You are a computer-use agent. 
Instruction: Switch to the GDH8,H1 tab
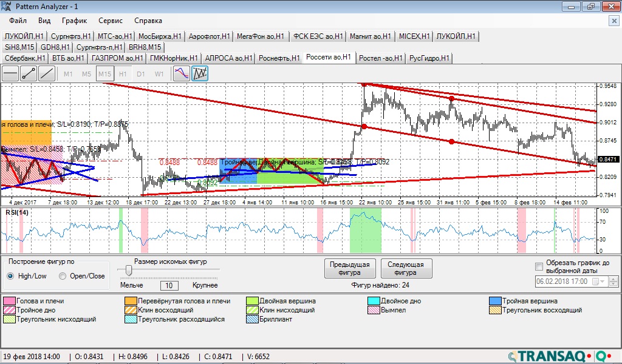pos(55,47)
